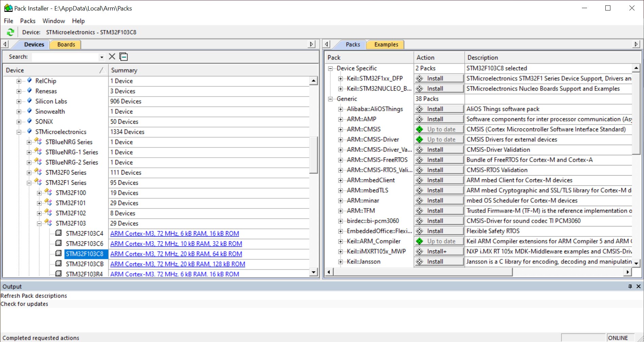Click the STM32F101 subfamily icon
Viewport: 644px width, 342px height.
tap(48, 202)
